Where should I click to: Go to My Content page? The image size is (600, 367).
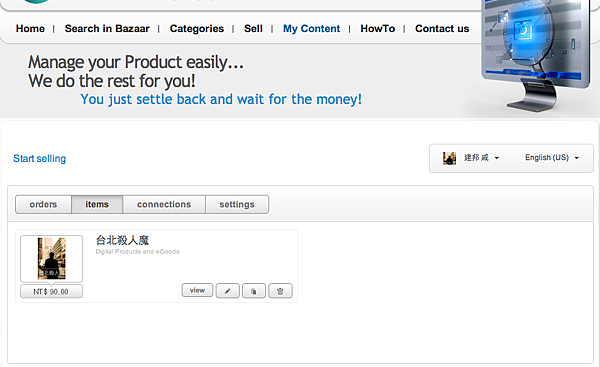click(311, 29)
